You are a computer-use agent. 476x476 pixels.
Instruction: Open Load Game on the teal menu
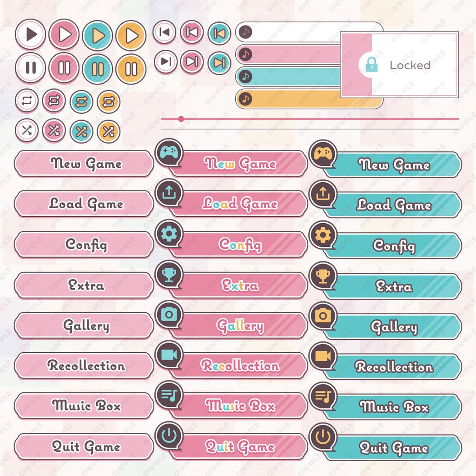393,205
